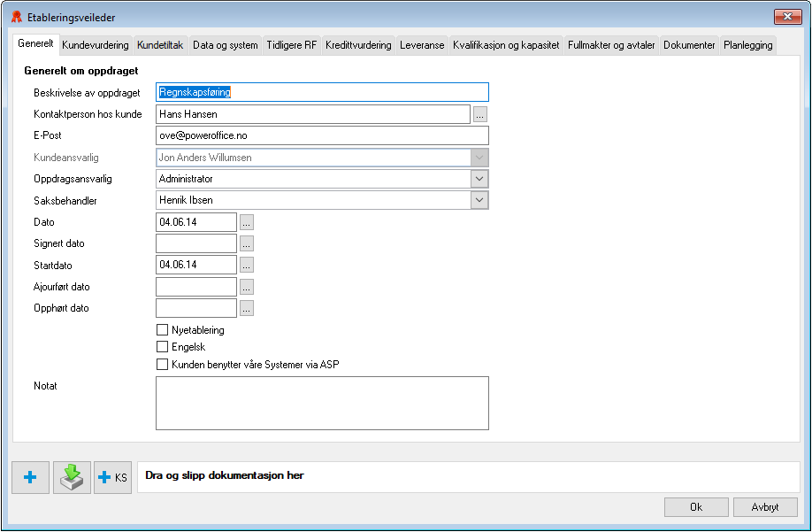
Task: Open the Kundetiltak tab
Action: pyautogui.click(x=160, y=45)
